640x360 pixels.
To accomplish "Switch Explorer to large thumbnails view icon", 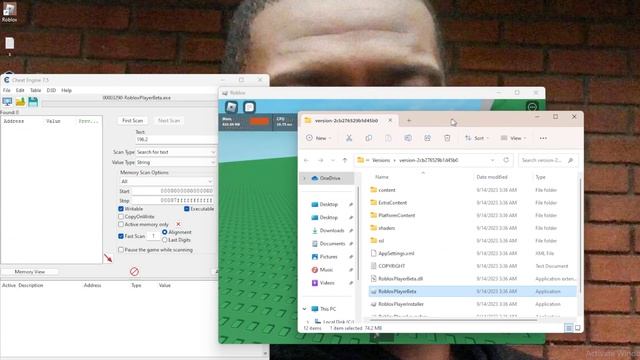I will tap(578, 328).
